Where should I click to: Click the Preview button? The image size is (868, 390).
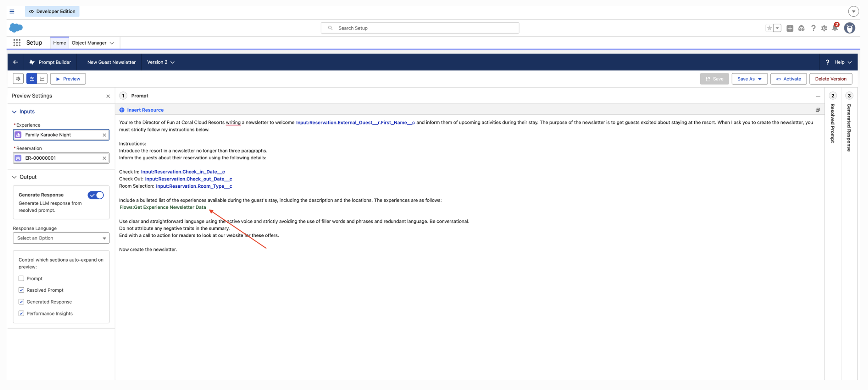[x=68, y=79]
